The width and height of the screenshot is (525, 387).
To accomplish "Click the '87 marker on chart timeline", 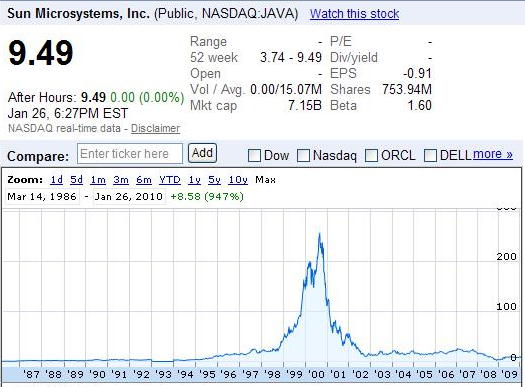I will (31, 374).
